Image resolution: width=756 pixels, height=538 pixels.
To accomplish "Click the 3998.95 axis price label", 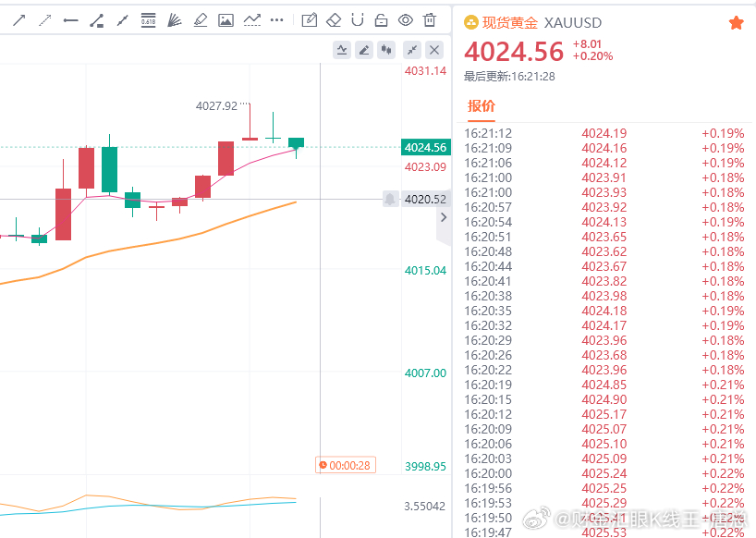I will click(x=425, y=466).
